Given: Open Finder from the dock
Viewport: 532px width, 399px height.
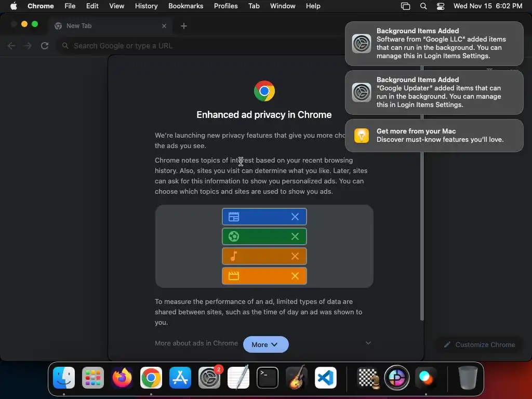Looking at the screenshot, I should [64, 378].
